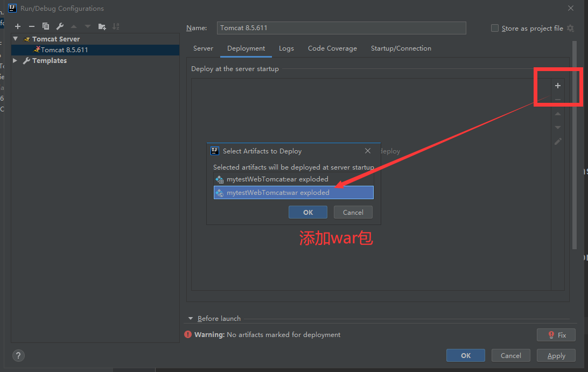
Task: Move configuration down in left toolbar
Action: [88, 26]
